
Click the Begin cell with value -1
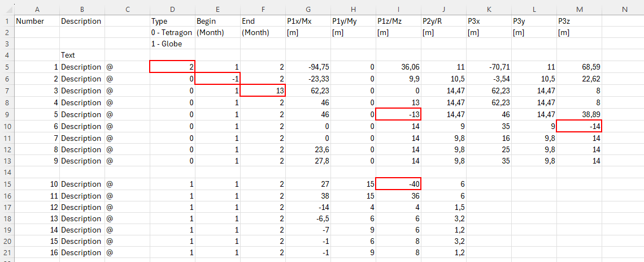point(217,79)
